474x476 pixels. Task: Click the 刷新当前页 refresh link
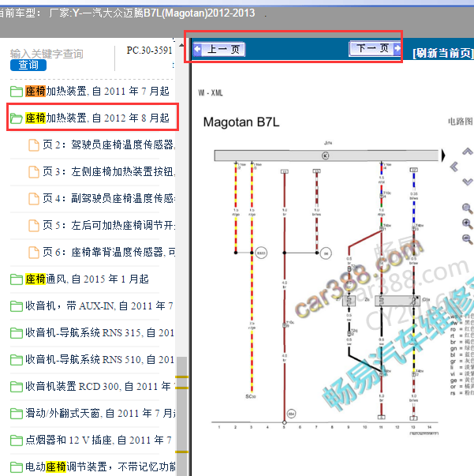click(x=442, y=54)
